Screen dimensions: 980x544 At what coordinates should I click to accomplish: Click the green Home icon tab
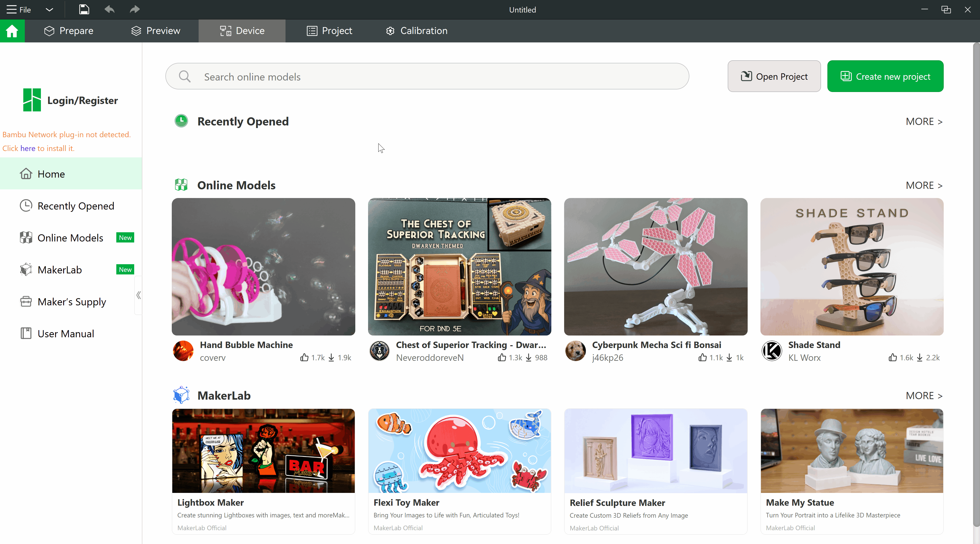click(x=12, y=31)
